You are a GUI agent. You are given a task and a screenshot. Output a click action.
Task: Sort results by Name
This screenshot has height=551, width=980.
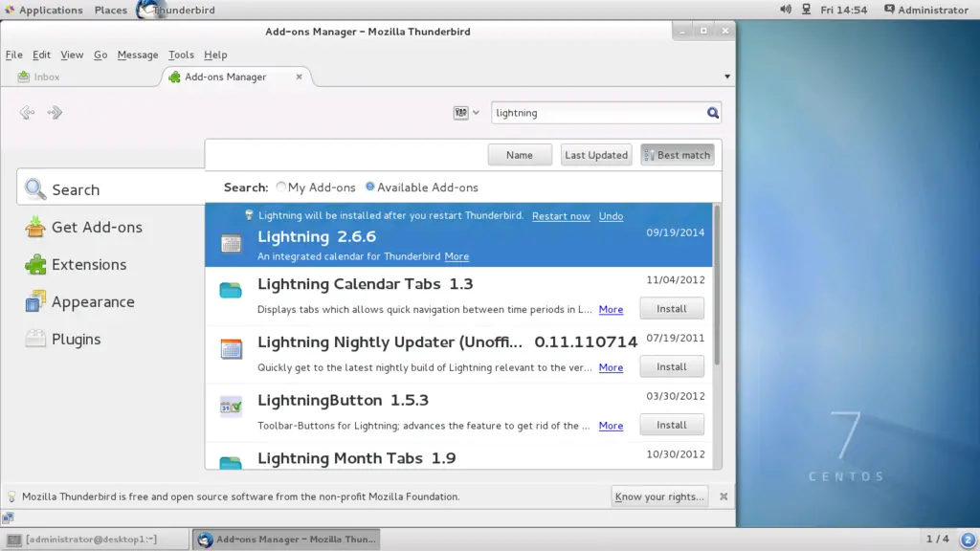point(520,155)
